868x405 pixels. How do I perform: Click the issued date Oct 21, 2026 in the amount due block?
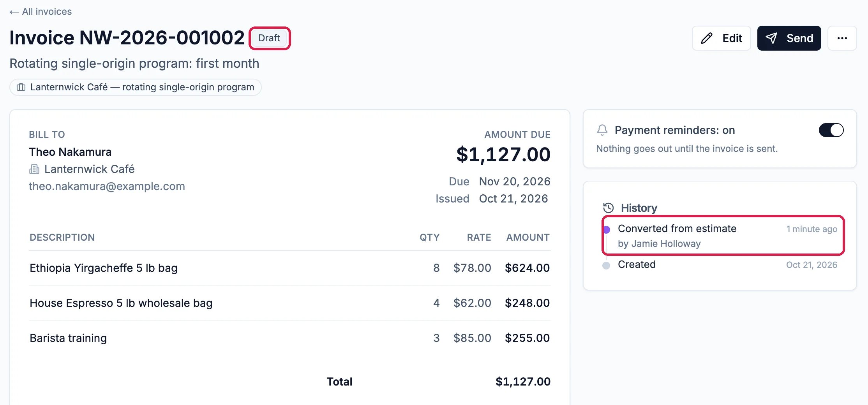513,199
